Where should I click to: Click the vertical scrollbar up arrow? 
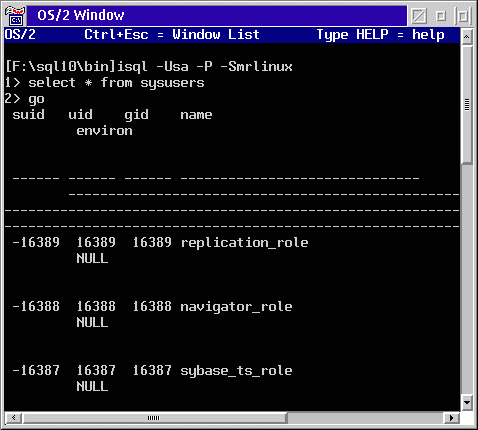click(467, 37)
